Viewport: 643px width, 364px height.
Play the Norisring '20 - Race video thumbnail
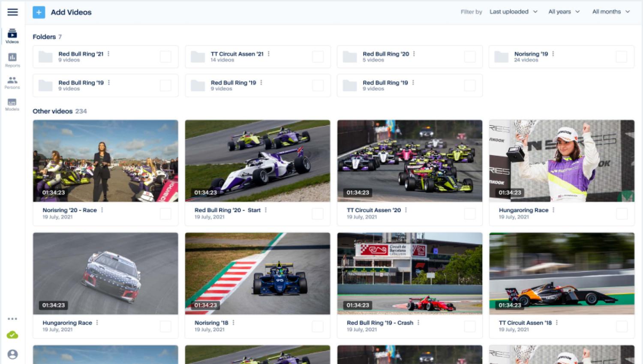click(105, 161)
